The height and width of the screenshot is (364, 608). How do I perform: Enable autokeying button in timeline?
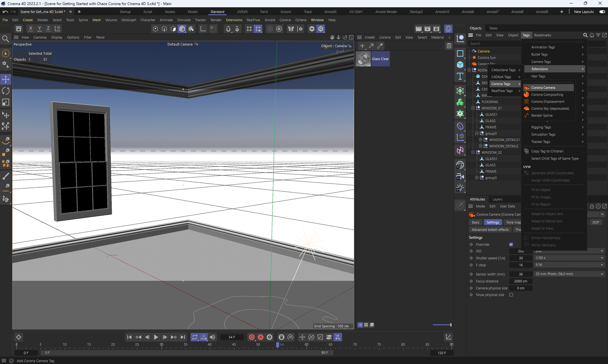[x=261, y=337]
